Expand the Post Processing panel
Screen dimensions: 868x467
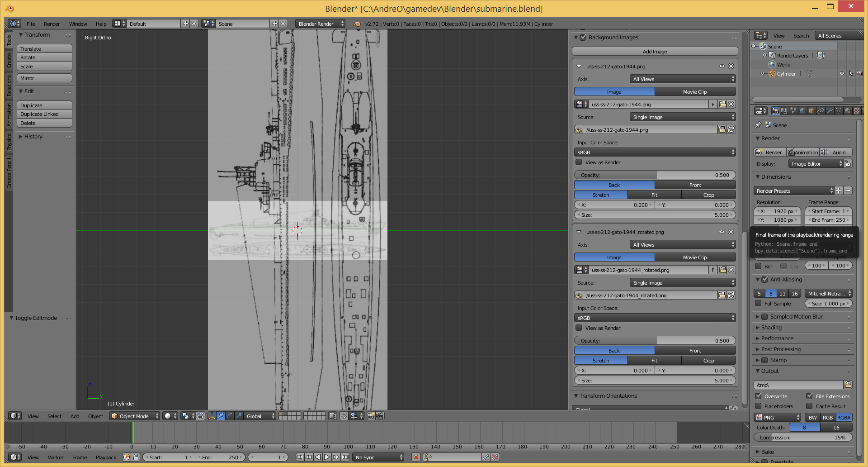tap(781, 349)
